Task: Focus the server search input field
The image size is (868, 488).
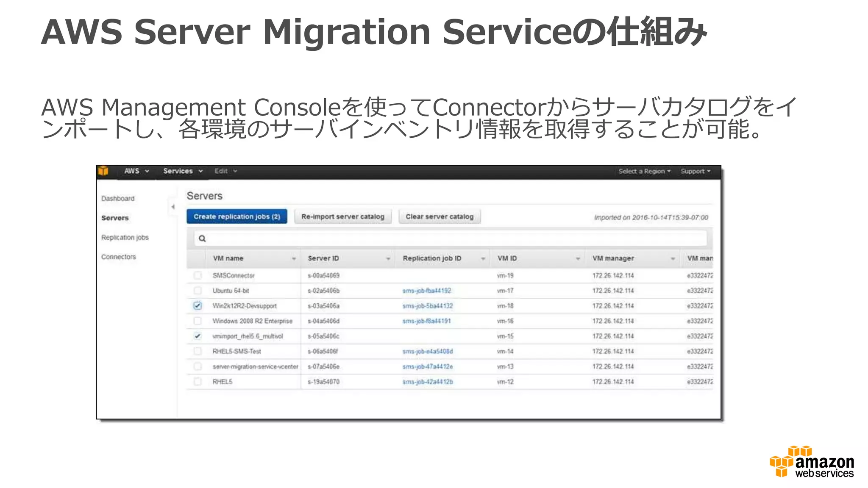Action: tap(451, 238)
